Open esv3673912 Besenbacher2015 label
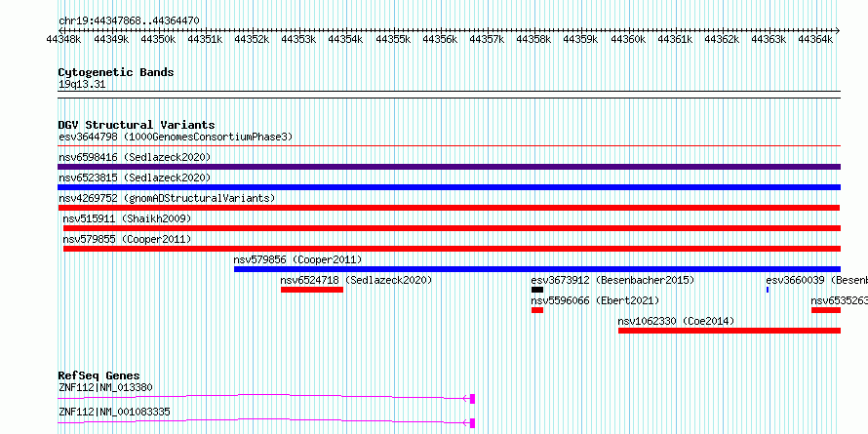 pos(612,280)
